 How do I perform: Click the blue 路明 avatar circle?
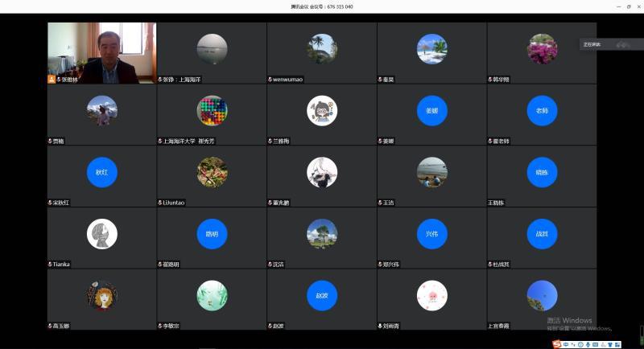tap(212, 234)
